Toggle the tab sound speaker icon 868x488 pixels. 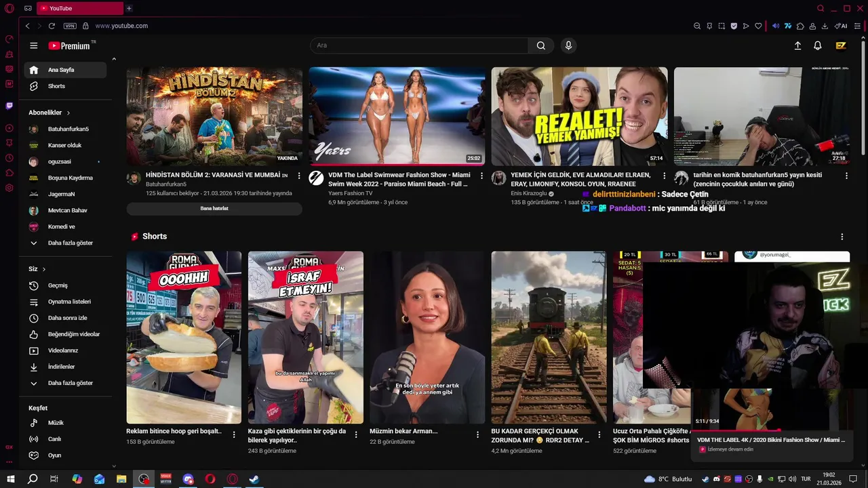coord(776,26)
